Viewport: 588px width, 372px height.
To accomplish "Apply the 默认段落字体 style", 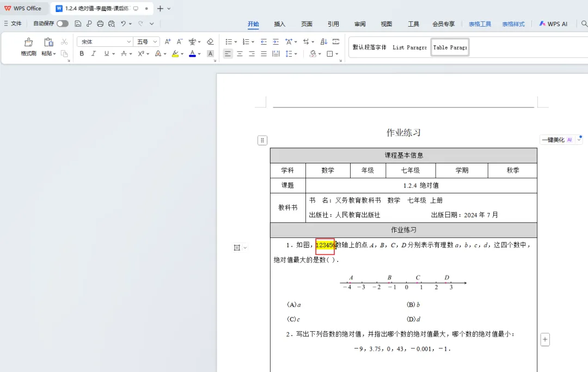I will 369,47.
